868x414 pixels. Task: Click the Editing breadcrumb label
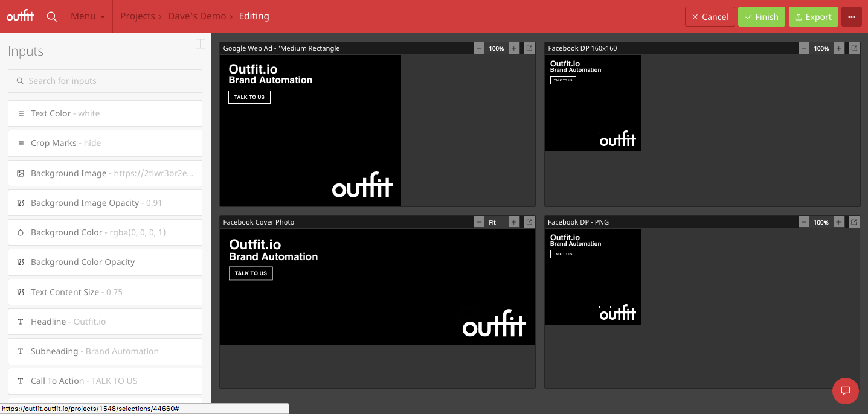click(254, 16)
